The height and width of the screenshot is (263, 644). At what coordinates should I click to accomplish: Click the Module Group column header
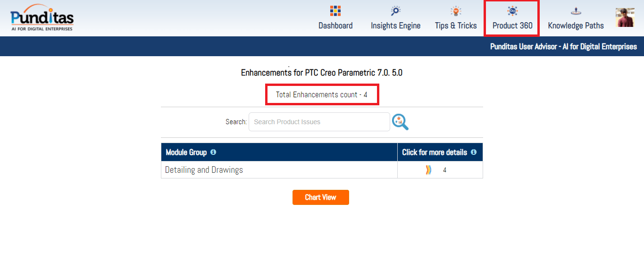click(186, 153)
